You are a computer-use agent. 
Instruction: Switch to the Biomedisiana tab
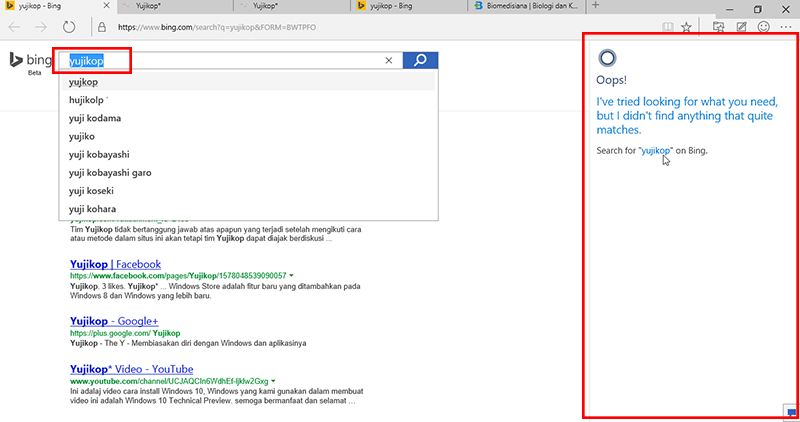pyautogui.click(x=526, y=6)
